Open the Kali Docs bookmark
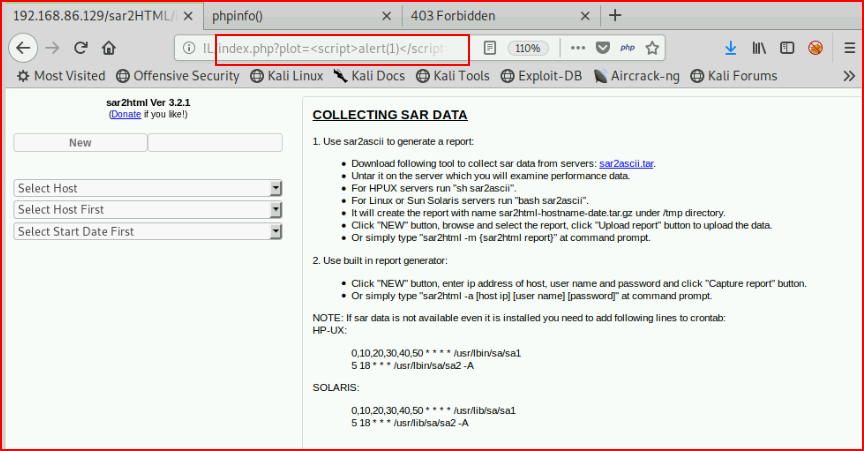 tap(369, 76)
